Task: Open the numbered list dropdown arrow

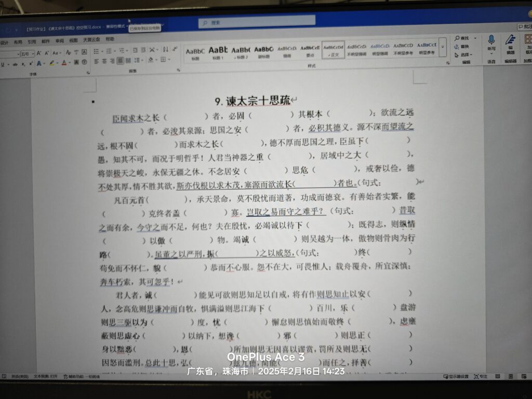Action: tap(115, 51)
